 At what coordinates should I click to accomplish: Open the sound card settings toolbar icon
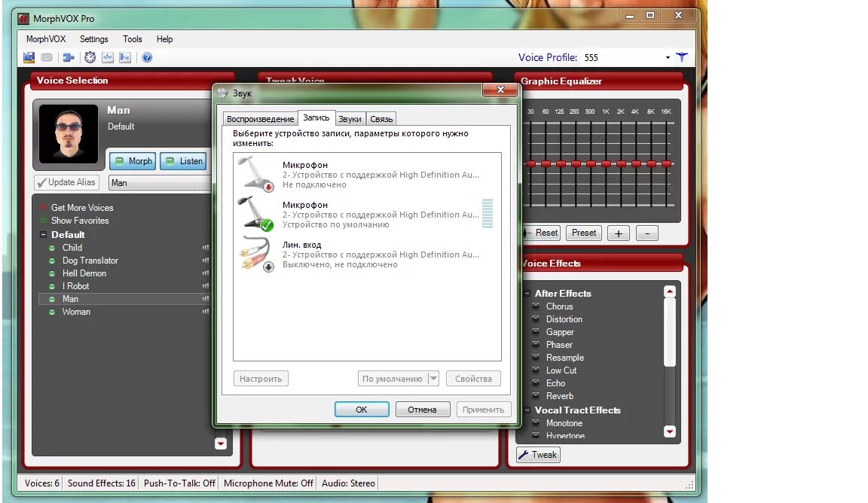29,57
